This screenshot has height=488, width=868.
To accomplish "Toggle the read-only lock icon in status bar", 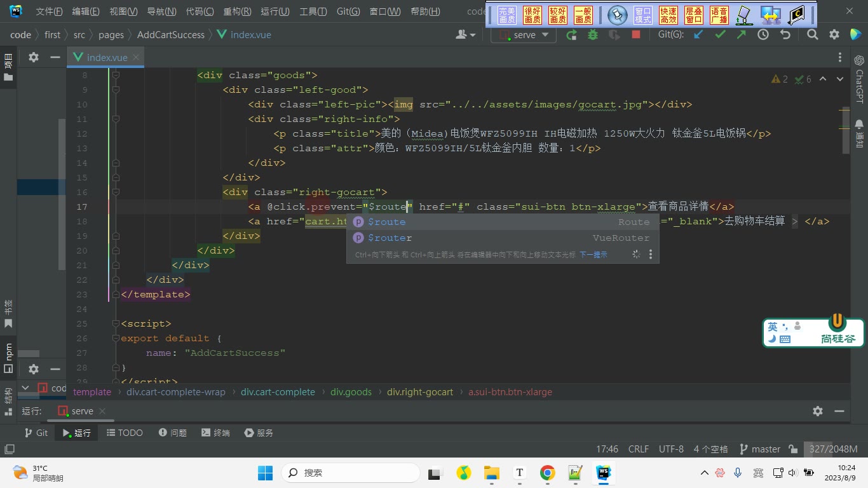I will [793, 449].
